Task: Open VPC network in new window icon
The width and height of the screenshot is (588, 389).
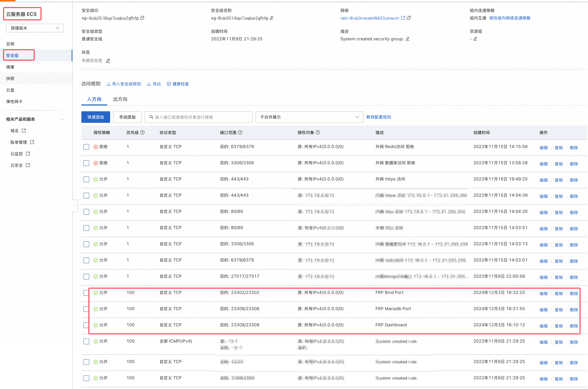Action: pyautogui.click(x=403, y=18)
